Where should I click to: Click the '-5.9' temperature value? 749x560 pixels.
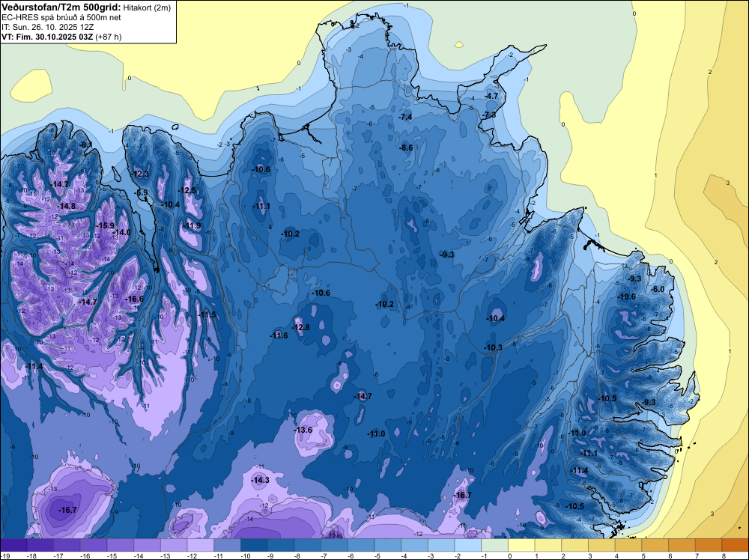click(142, 193)
